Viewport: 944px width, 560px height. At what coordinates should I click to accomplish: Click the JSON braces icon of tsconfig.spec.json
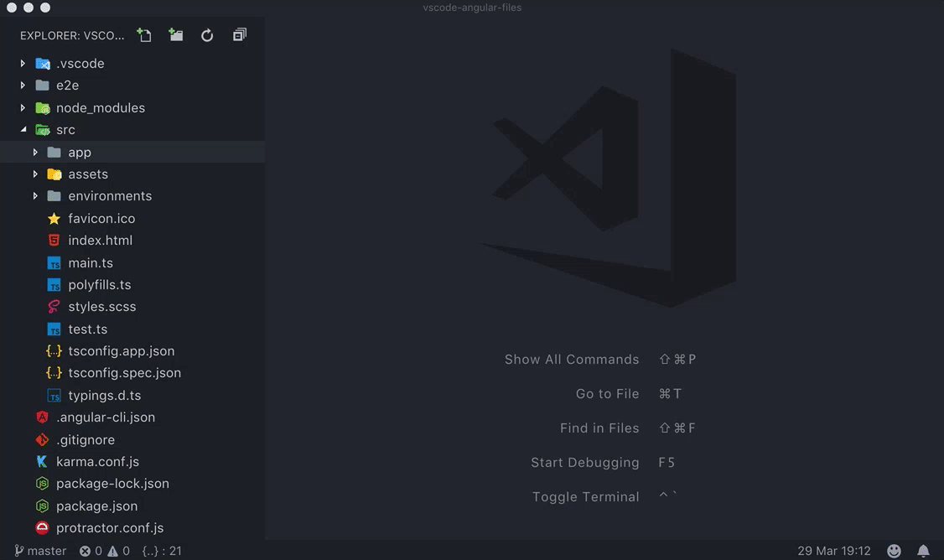click(54, 373)
